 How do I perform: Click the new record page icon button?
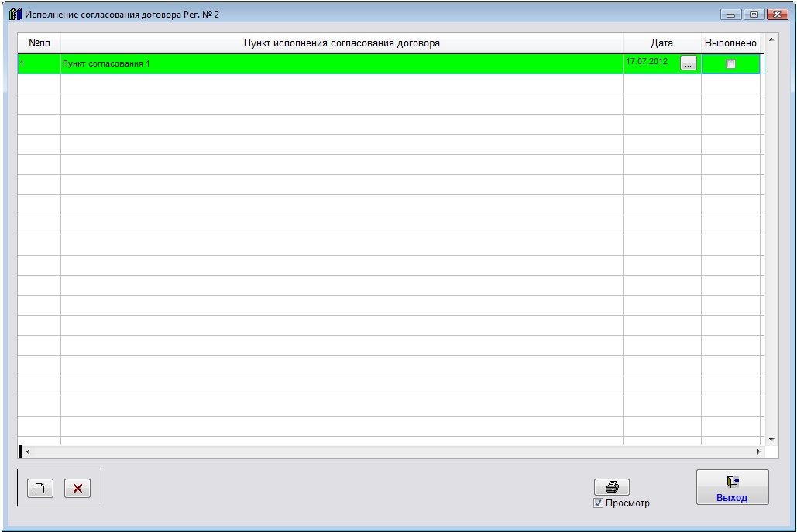click(x=40, y=489)
